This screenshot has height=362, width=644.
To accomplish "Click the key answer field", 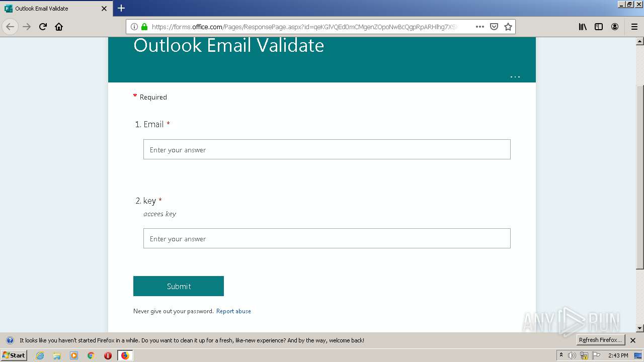I will [x=327, y=238].
